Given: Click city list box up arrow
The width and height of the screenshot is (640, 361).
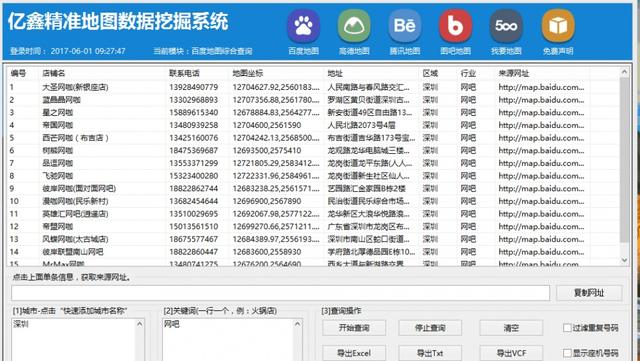Looking at the screenshot, I should [140, 324].
